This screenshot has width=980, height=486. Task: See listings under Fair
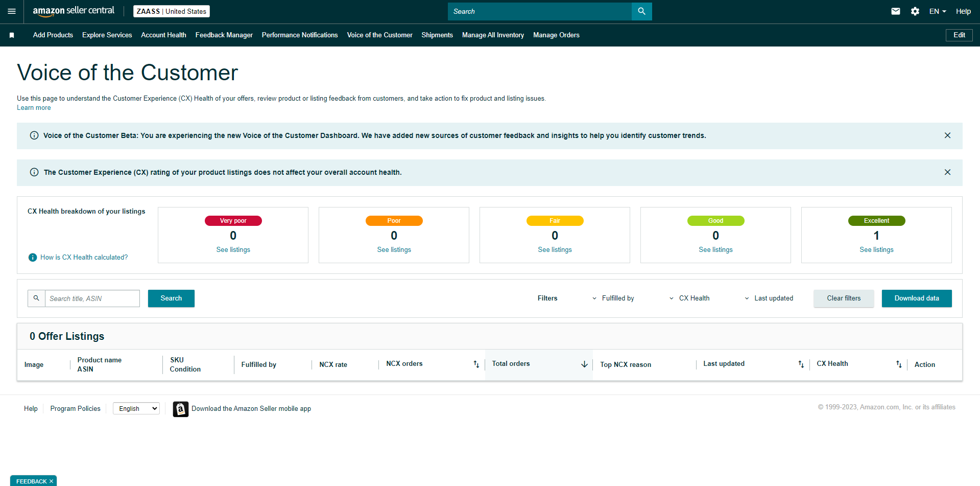555,250
